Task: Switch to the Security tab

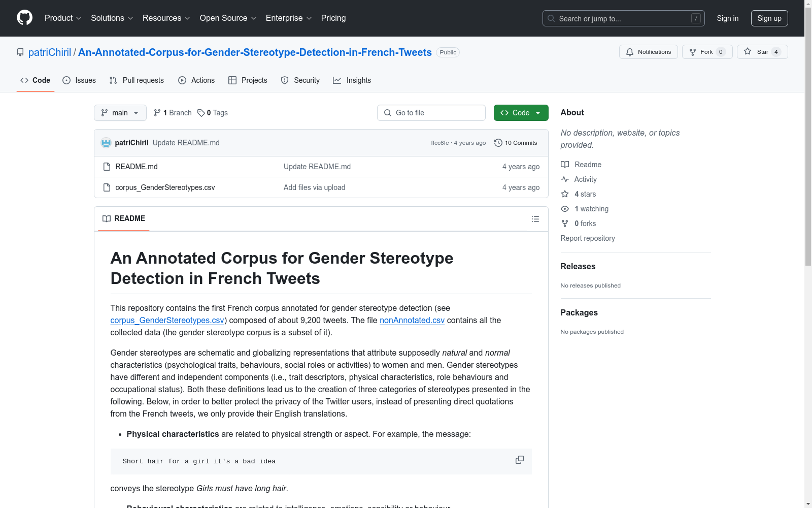Action: click(x=300, y=80)
